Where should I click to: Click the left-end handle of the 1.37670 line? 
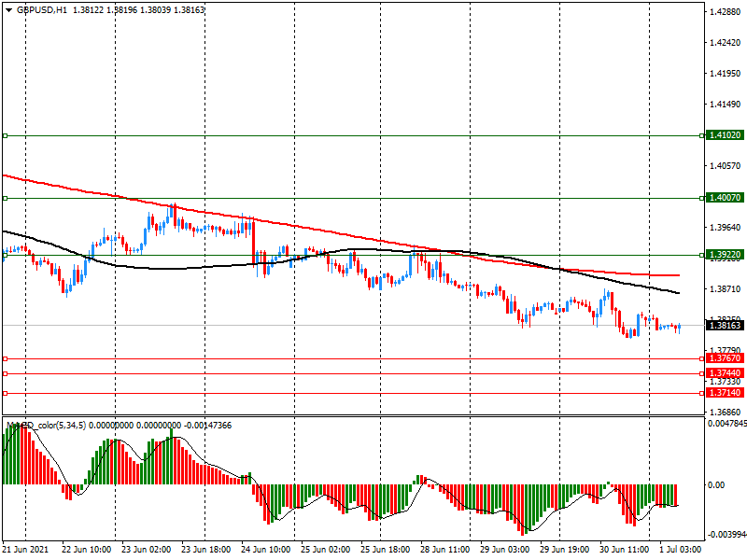tap(6, 358)
